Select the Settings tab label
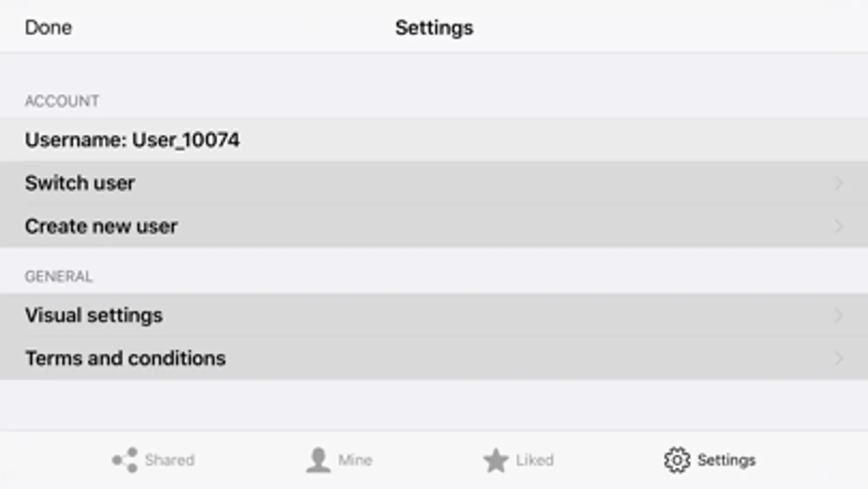The width and height of the screenshot is (868, 489). [726, 460]
